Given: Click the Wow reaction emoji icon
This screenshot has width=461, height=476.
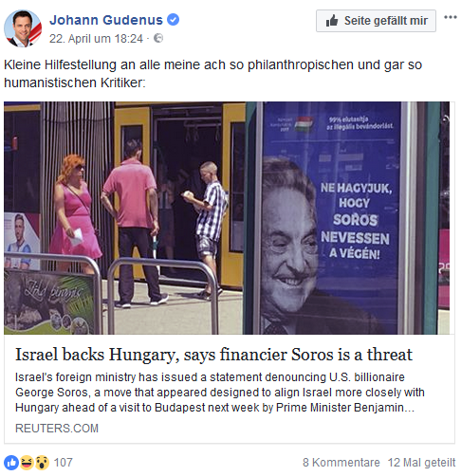Looking at the screenshot, I should 42,463.
